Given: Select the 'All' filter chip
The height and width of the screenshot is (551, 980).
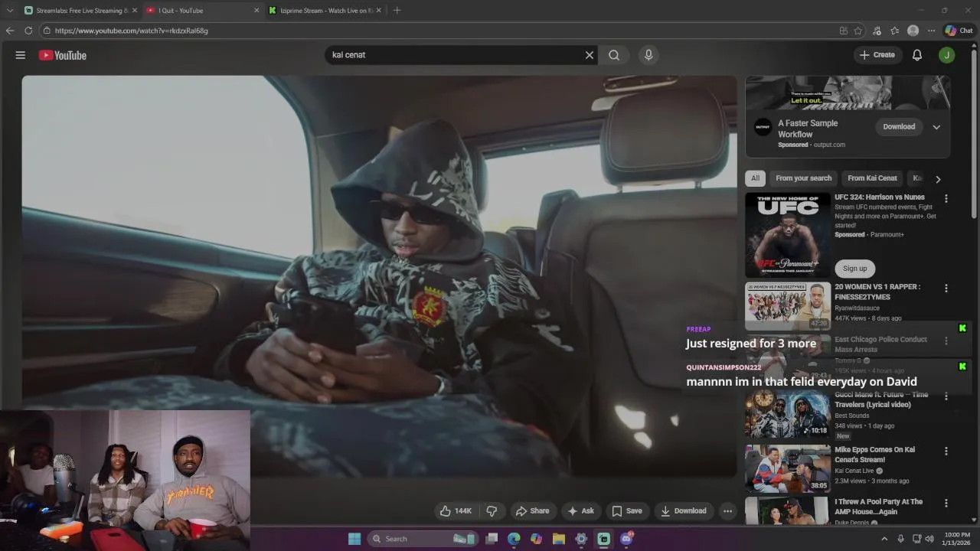Looking at the screenshot, I should 756,178.
